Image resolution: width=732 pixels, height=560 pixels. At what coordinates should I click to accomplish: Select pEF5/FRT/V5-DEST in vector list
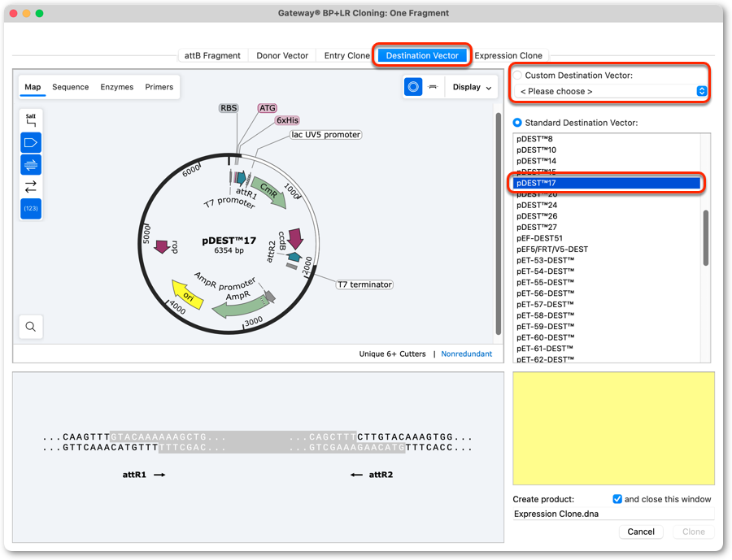pyautogui.click(x=607, y=250)
